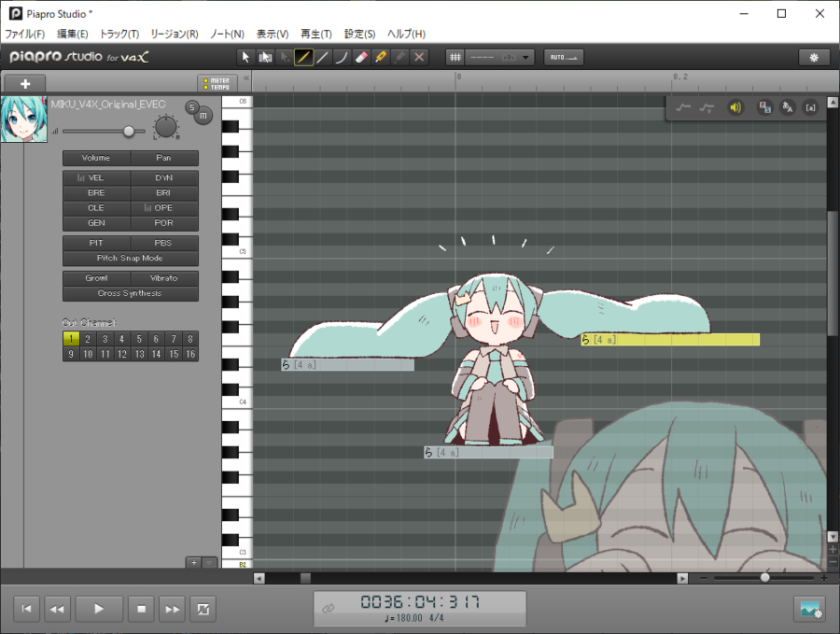This screenshot has height=634, width=840.
Task: Adjust the track volume slider handle
Action: [129, 132]
